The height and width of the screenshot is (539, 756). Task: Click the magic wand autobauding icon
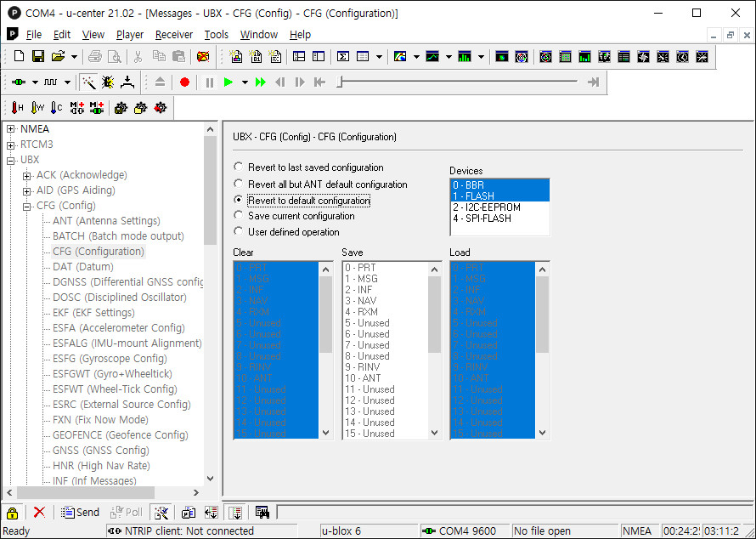click(88, 82)
